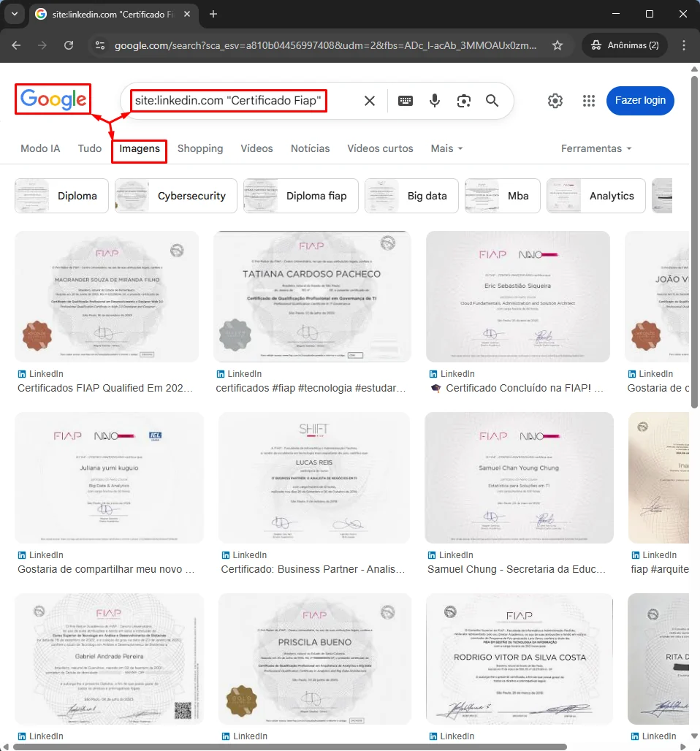Open the Gabriel Andrade Pereira certificate thumbnail

pos(110,659)
